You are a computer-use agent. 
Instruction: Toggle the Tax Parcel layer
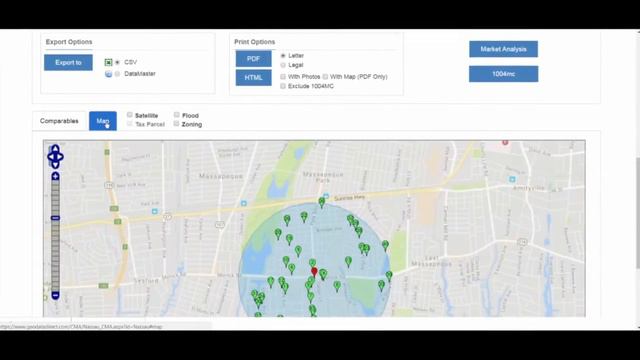point(130,124)
